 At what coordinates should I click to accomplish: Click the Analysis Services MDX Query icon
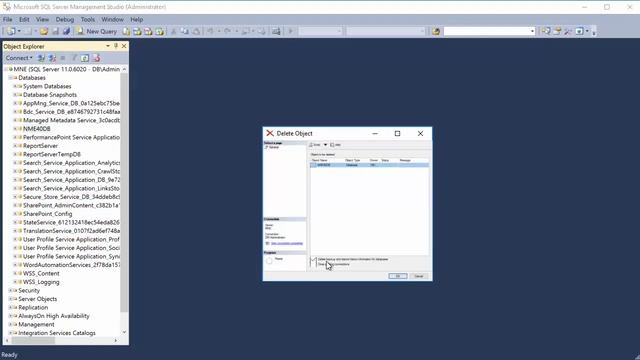click(138, 31)
